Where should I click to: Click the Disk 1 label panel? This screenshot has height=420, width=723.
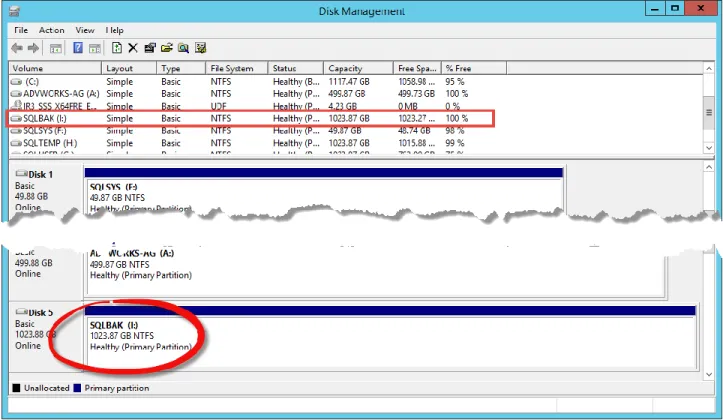[46, 189]
